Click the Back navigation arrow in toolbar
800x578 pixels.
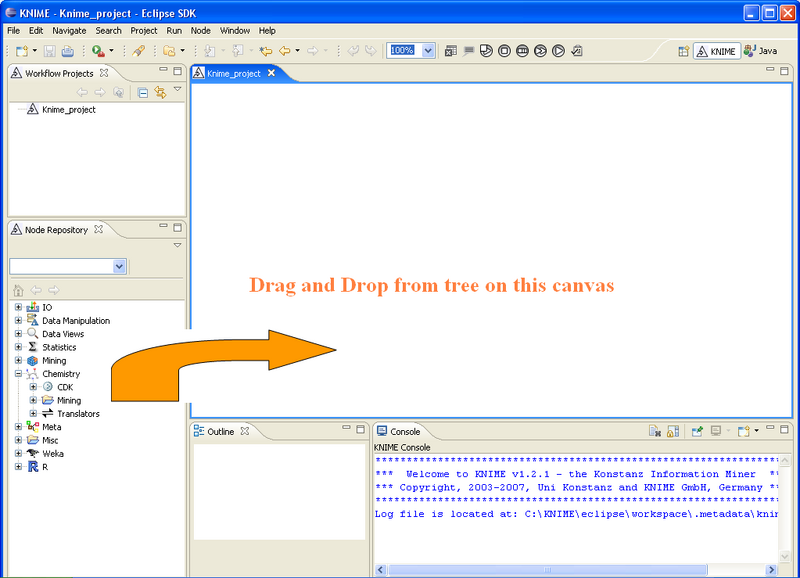[x=285, y=51]
